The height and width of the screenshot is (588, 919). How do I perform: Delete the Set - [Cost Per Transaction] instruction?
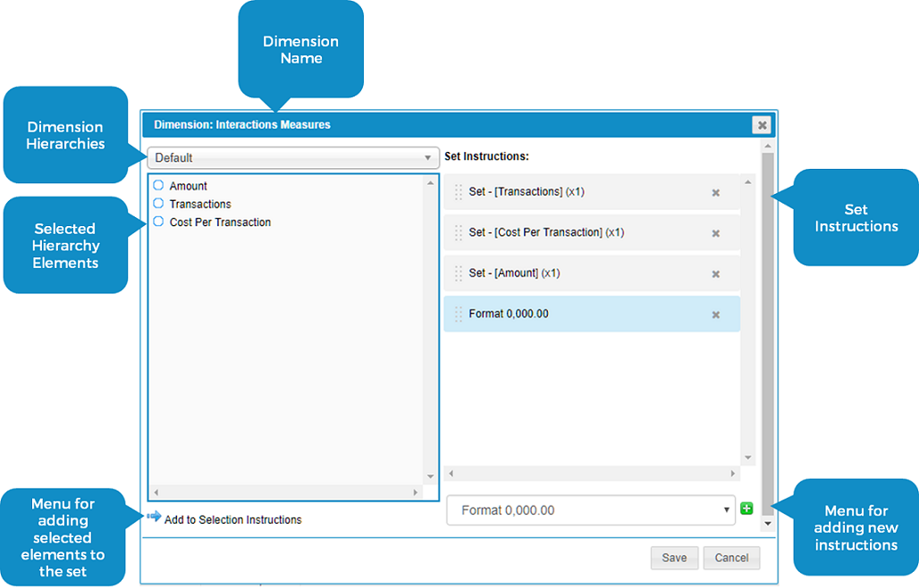point(715,233)
